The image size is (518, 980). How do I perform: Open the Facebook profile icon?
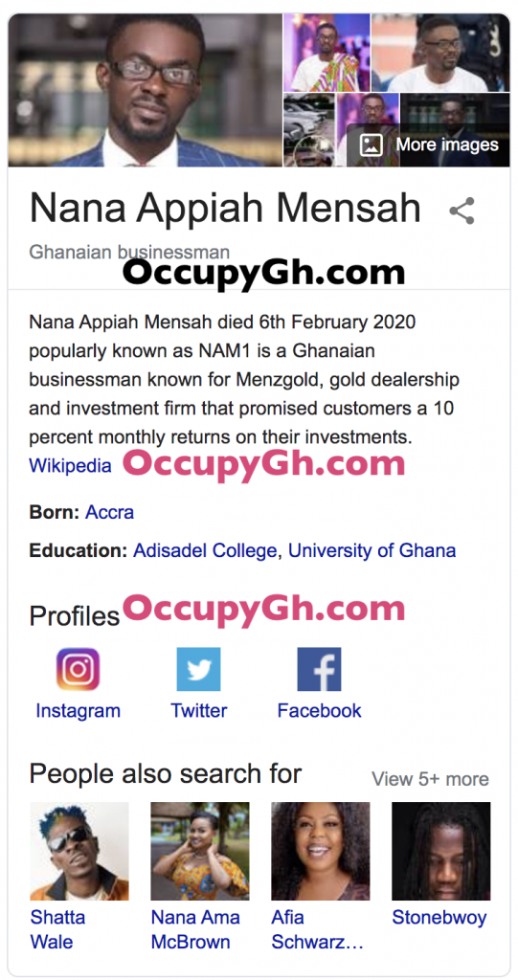(319, 669)
